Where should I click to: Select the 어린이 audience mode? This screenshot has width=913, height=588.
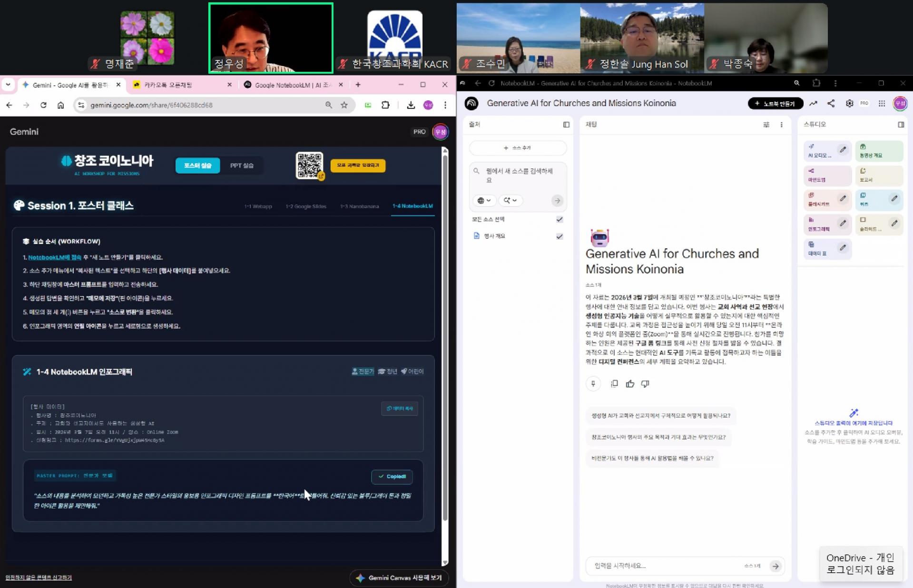[x=412, y=372]
